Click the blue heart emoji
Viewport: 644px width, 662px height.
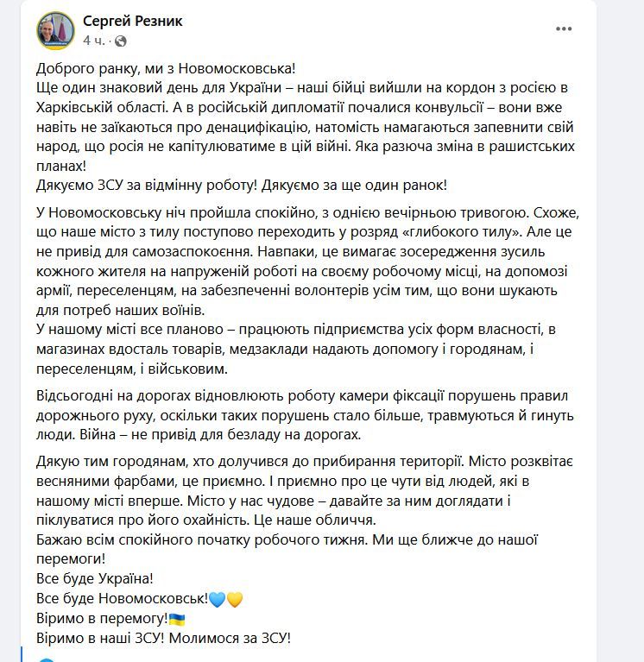pos(217,599)
